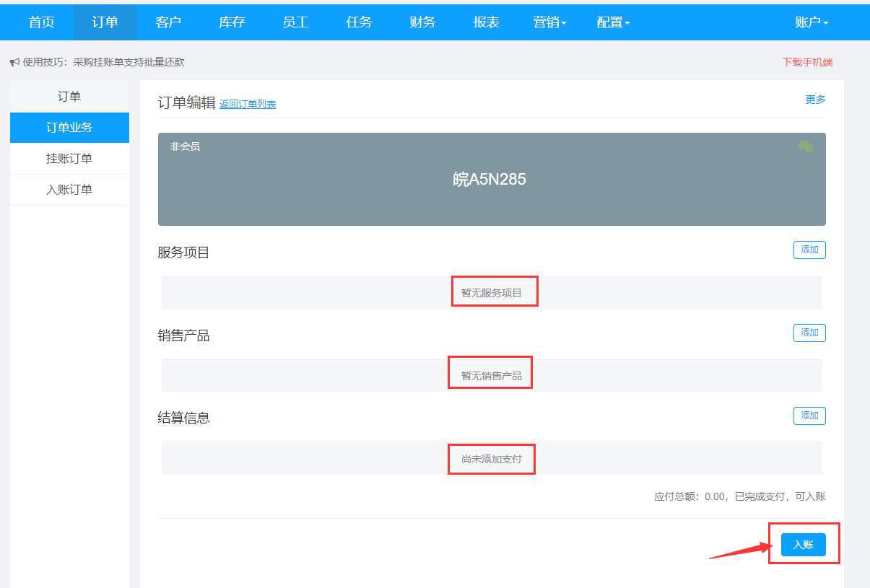Expand the 账户 account dropdown
This screenshot has height=588, width=870.
click(812, 22)
